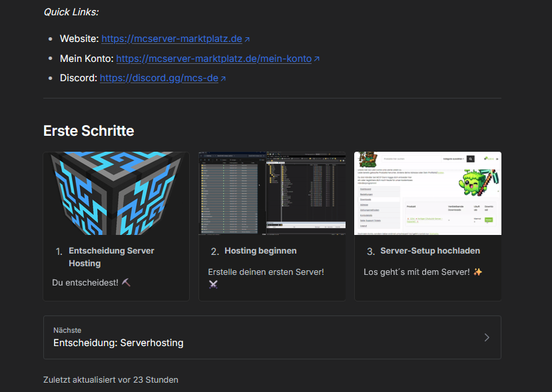This screenshot has height=392, width=552.
Task: Click the text 'Erstelle deinen ersten Server!'
Action: click(x=266, y=272)
